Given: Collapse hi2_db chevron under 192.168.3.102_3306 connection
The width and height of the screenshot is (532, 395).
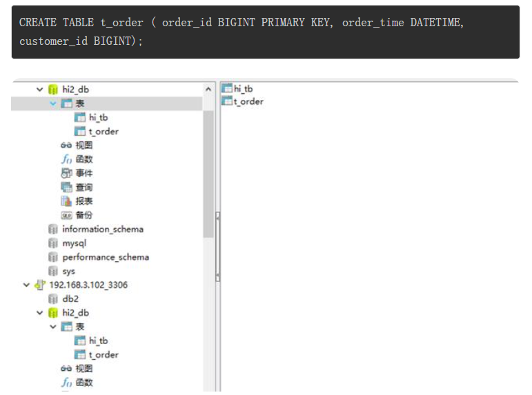Looking at the screenshot, I should tap(40, 313).
